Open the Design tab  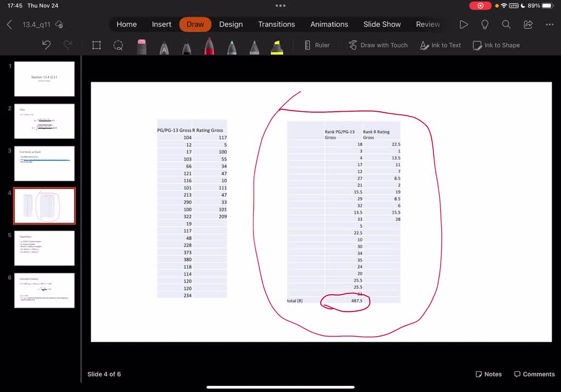click(231, 24)
